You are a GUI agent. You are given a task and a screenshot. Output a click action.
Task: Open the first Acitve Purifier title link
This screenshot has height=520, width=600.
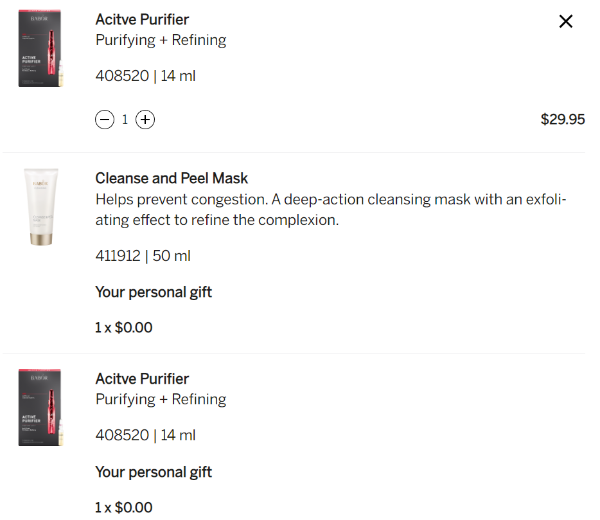142,19
